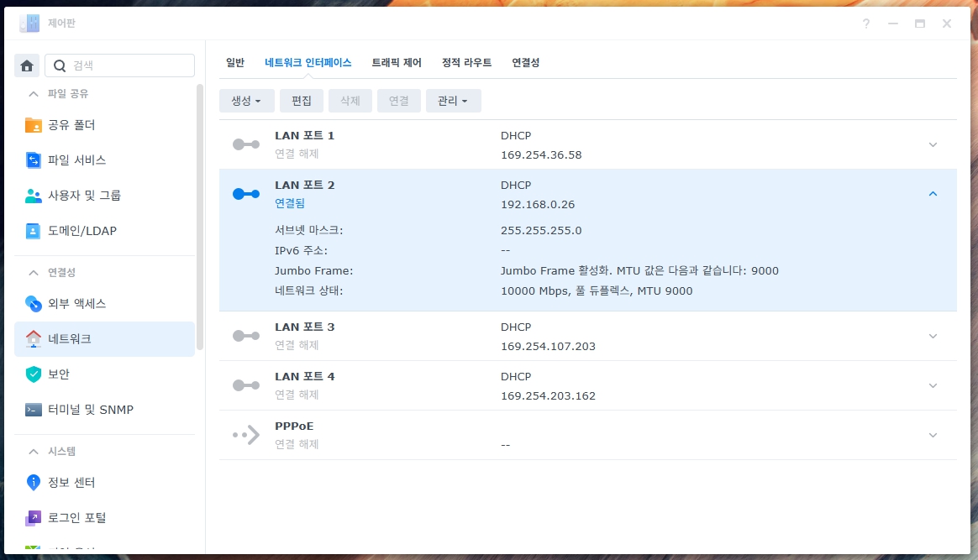This screenshot has width=978, height=560.
Task: Click IP address 169.254.107.203
Action: pyautogui.click(x=548, y=347)
